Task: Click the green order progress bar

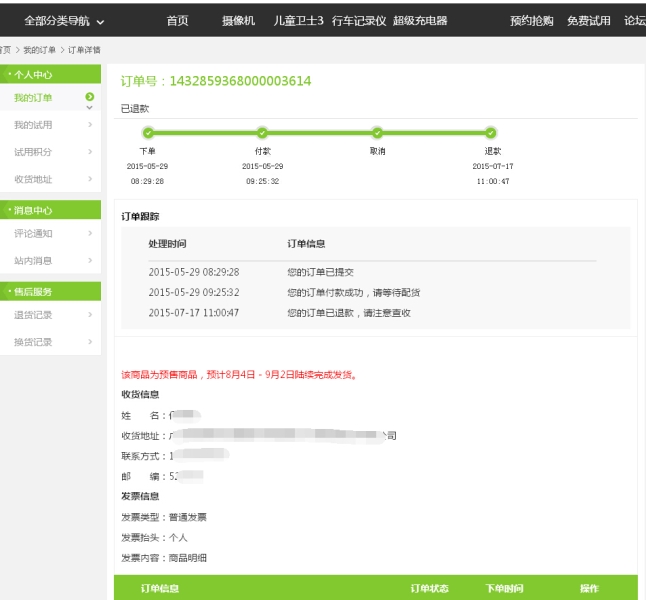Action: (320, 132)
